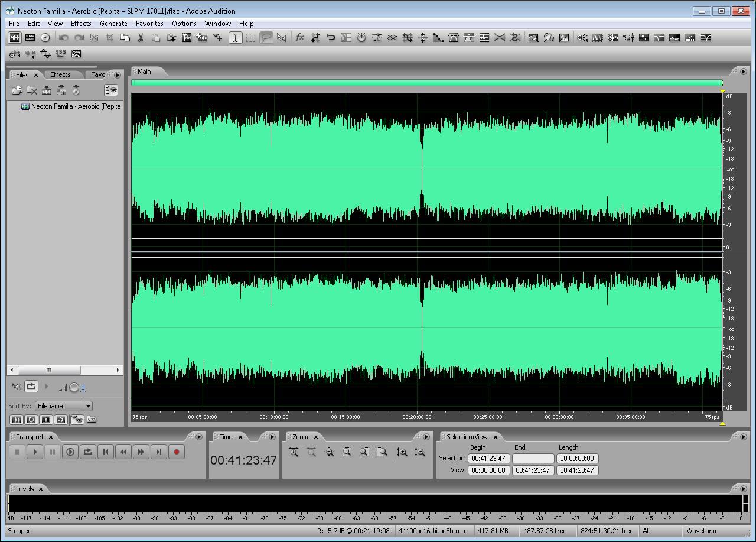Click Go to End transport button
The image size is (756, 542).
pyautogui.click(x=159, y=452)
